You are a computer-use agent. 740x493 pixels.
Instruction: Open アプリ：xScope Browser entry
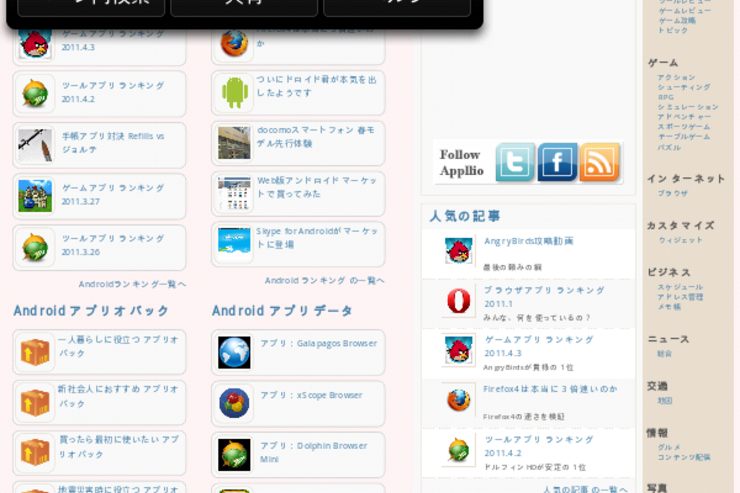coord(311,395)
